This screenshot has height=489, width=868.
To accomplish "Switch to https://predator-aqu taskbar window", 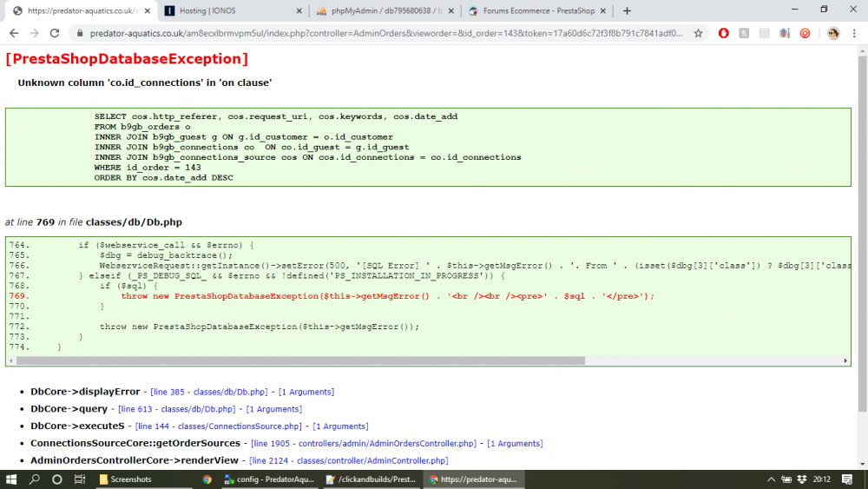I will (473, 479).
